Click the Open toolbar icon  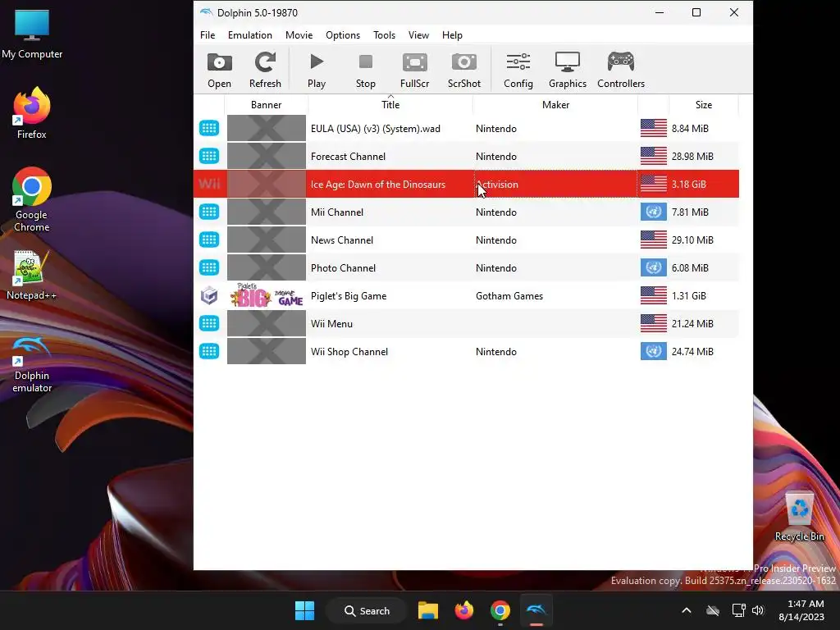tap(219, 71)
